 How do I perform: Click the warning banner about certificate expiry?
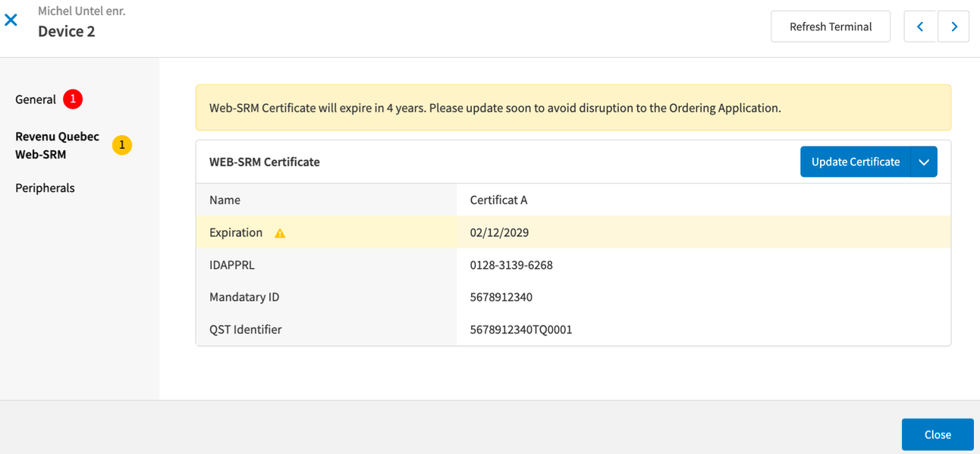pos(573,107)
